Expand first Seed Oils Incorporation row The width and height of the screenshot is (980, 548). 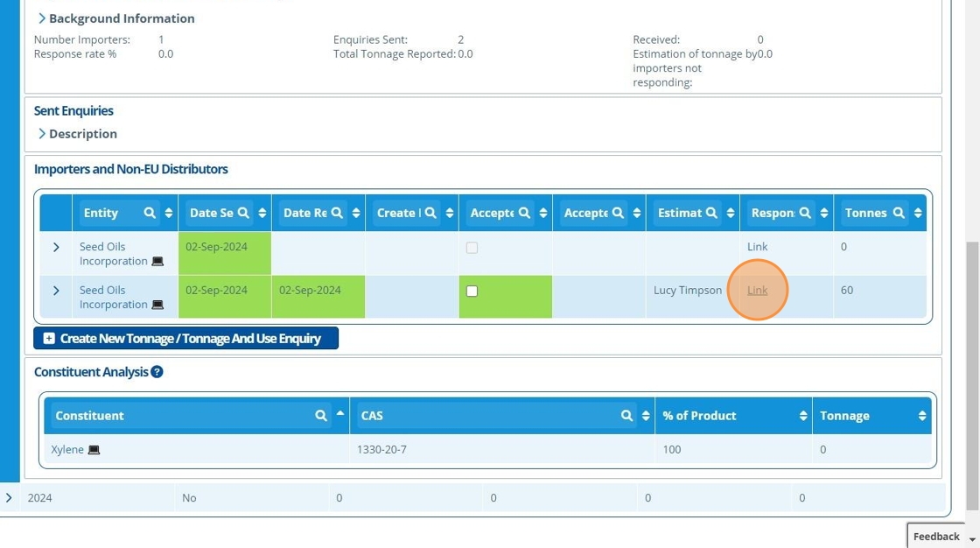click(x=56, y=247)
